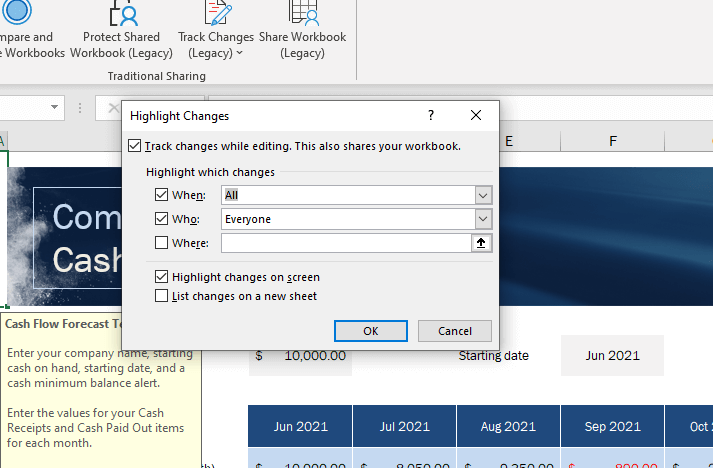Toggle Track changes while editing checkbox
The width and height of the screenshot is (713, 468).
tap(135, 146)
